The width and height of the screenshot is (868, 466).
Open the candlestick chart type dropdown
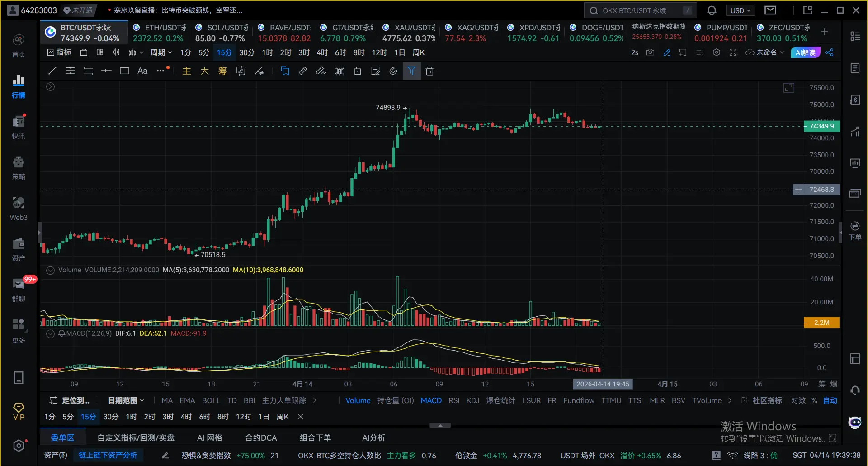pos(136,52)
